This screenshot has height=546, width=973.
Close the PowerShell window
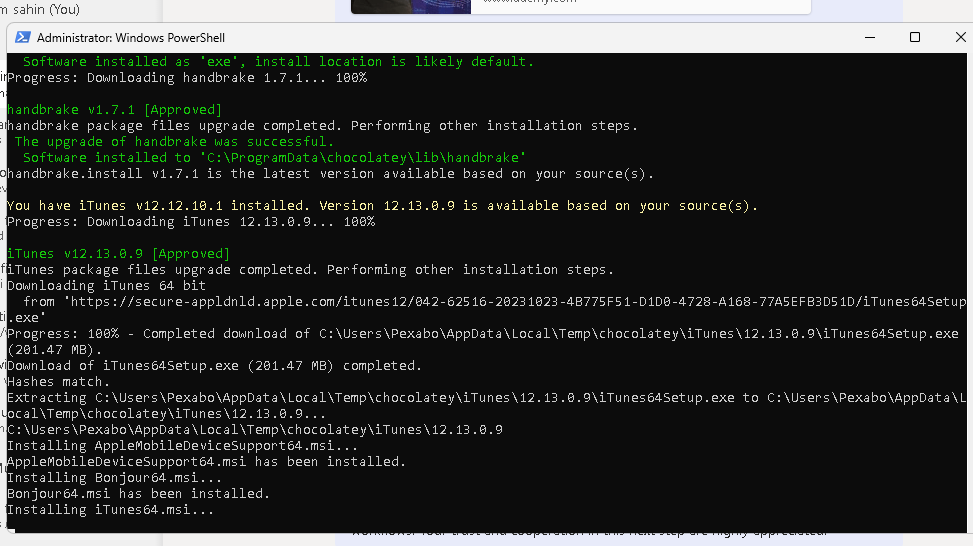point(960,37)
